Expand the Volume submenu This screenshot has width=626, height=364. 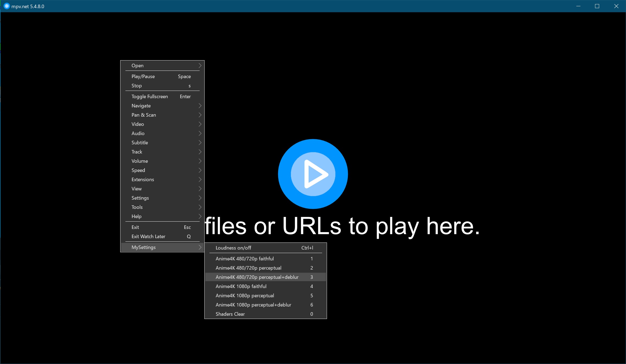pos(140,161)
